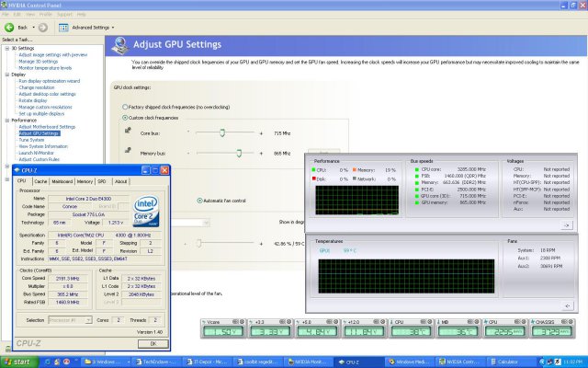Open Tune System link
The width and height of the screenshot is (588, 368).
(31, 140)
